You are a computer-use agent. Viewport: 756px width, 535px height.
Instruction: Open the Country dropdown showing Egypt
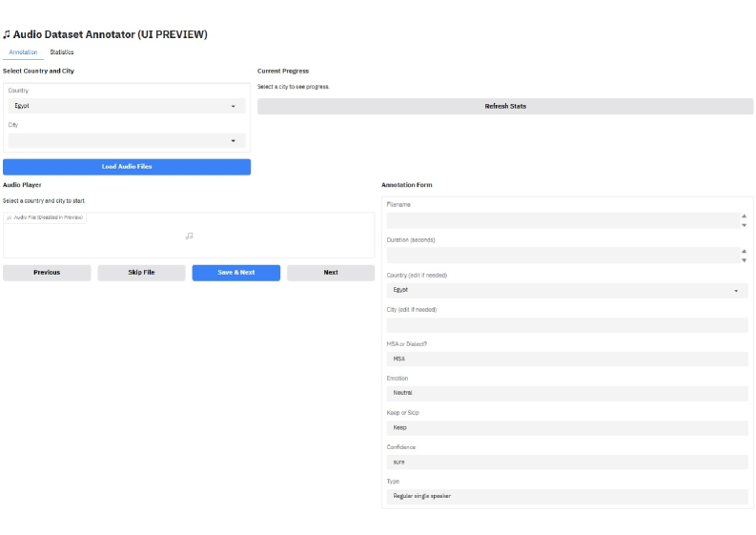click(126, 106)
